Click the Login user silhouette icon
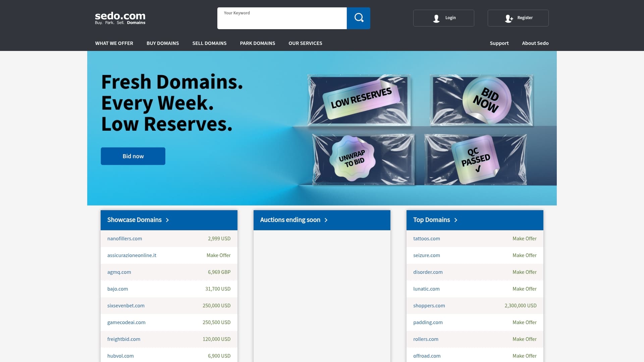644x362 pixels. [436, 18]
